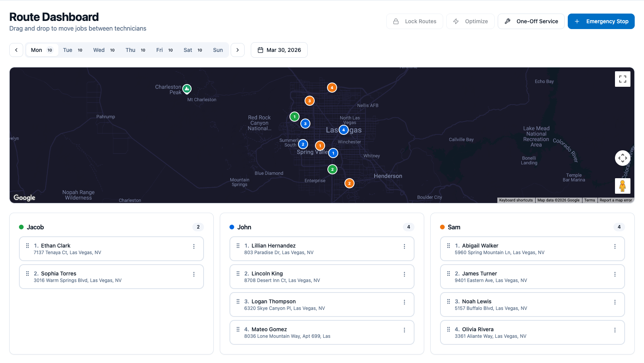Image resolution: width=644 pixels, height=363 pixels.
Task: Switch to the Tue tab
Action: (68, 50)
